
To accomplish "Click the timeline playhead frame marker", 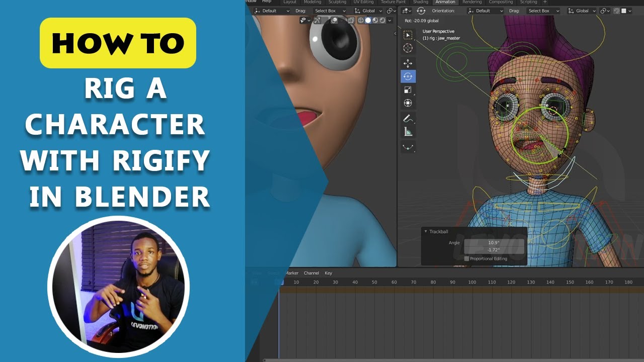I will click(x=279, y=282).
